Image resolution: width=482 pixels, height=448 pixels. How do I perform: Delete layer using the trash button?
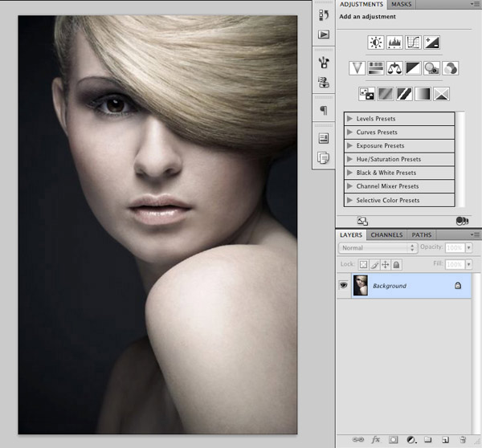coord(462,439)
